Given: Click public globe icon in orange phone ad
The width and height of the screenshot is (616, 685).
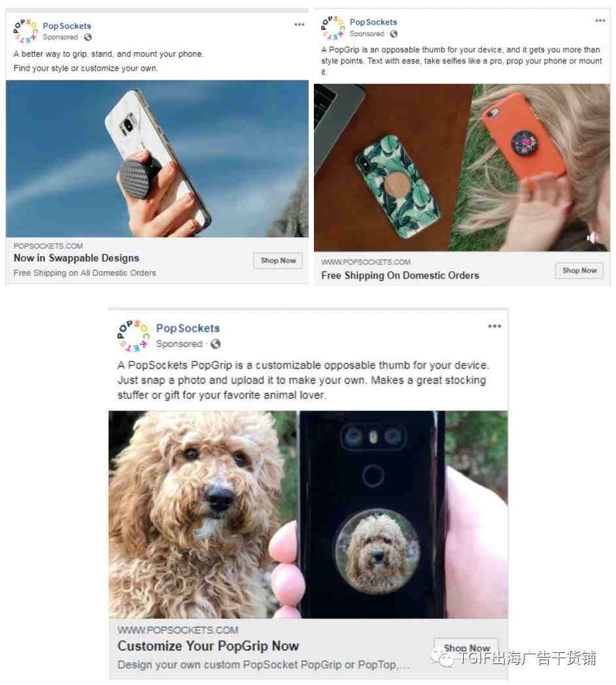Looking at the screenshot, I should click(x=394, y=33).
